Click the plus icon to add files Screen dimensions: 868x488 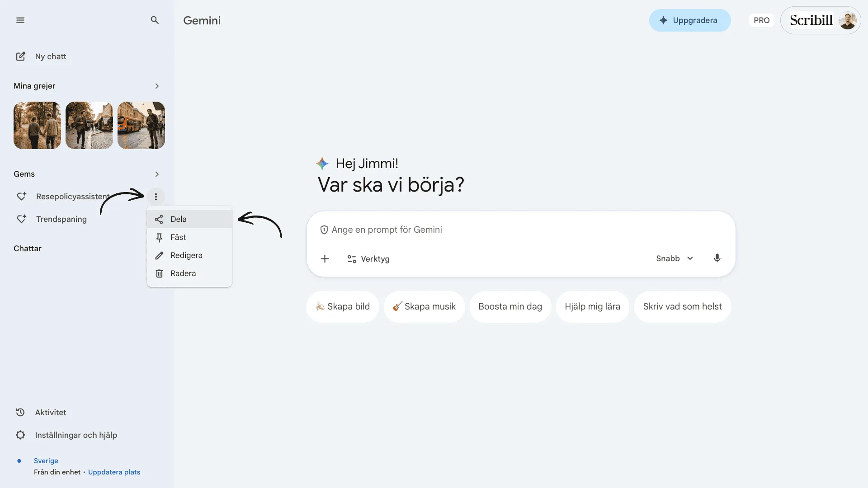tap(325, 259)
